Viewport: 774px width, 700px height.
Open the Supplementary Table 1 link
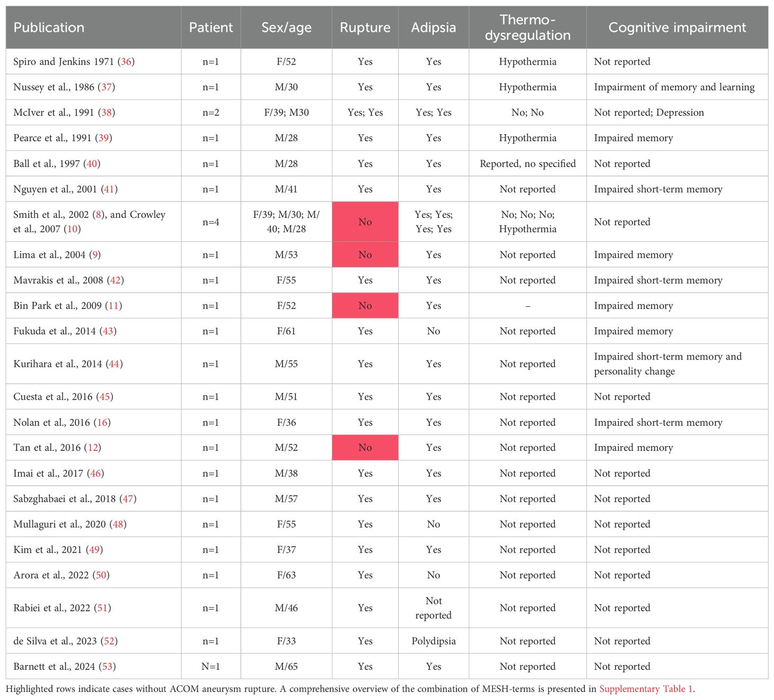[x=646, y=689]
